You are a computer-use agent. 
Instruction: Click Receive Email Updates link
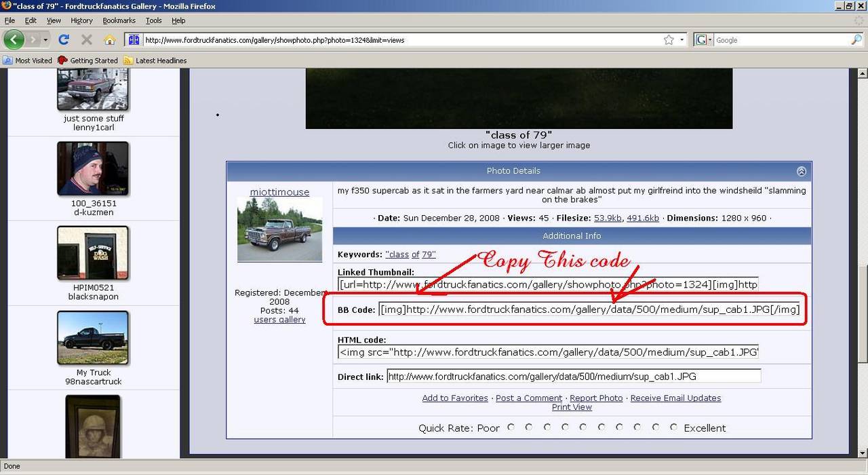[675, 398]
